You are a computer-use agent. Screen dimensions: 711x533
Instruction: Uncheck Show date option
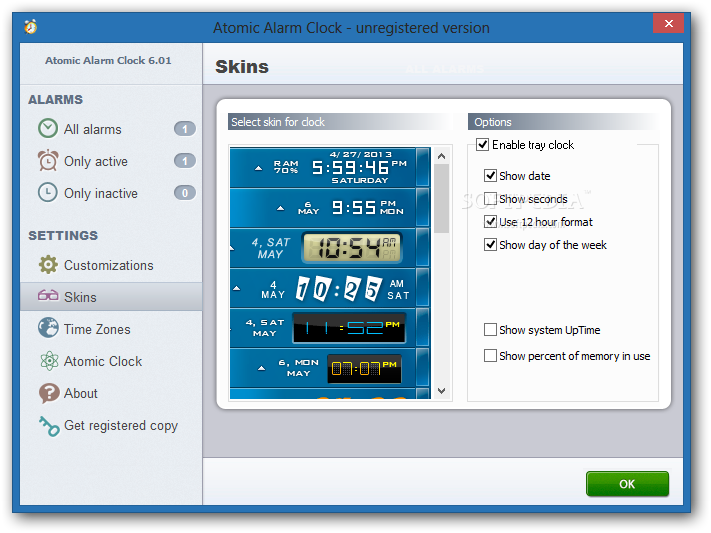(x=490, y=176)
